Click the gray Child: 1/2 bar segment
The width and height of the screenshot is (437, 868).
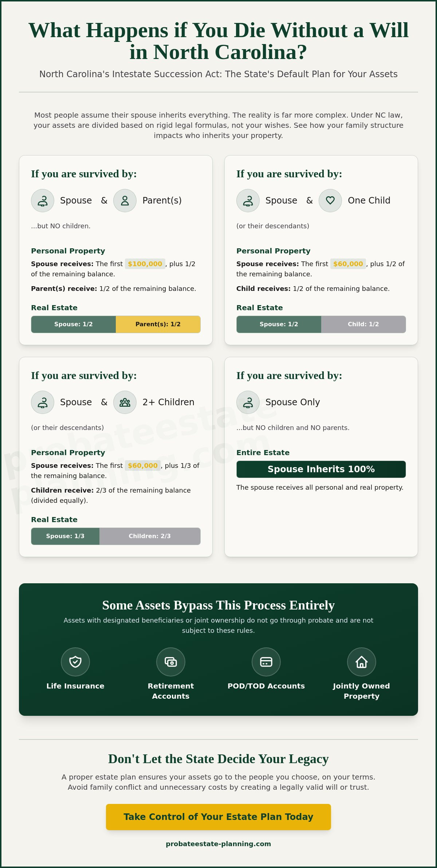pyautogui.click(x=363, y=324)
